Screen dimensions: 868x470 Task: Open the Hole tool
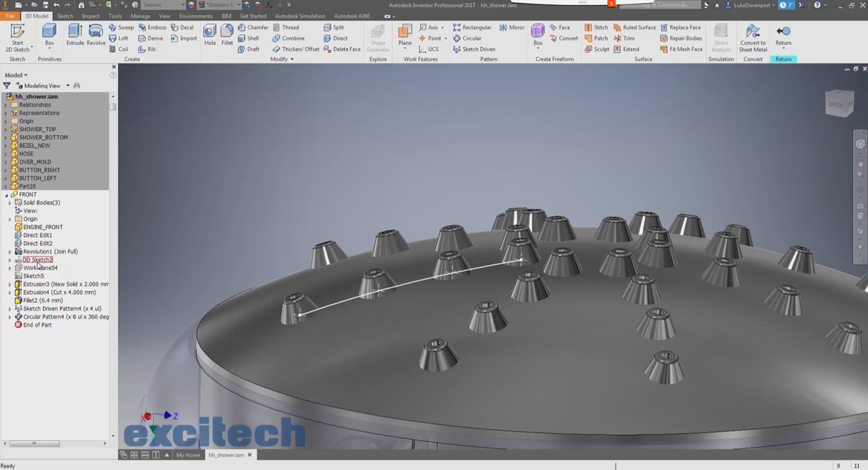(x=209, y=34)
